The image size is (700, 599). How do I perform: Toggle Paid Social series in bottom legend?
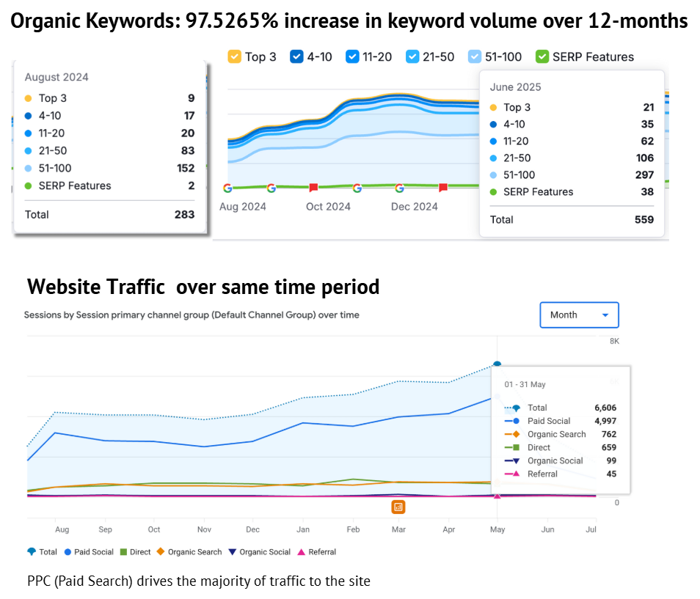point(89,552)
